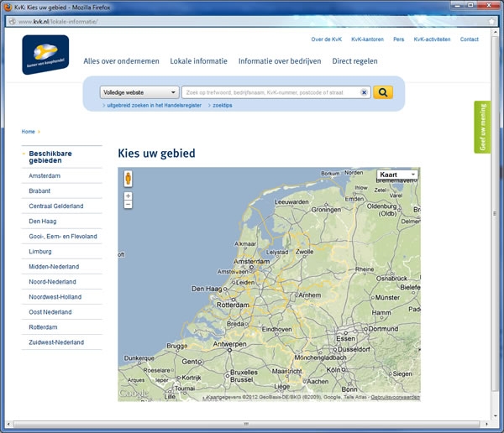Expand the Kaart map type dropdown
This screenshot has height=433, width=504.
(397, 175)
